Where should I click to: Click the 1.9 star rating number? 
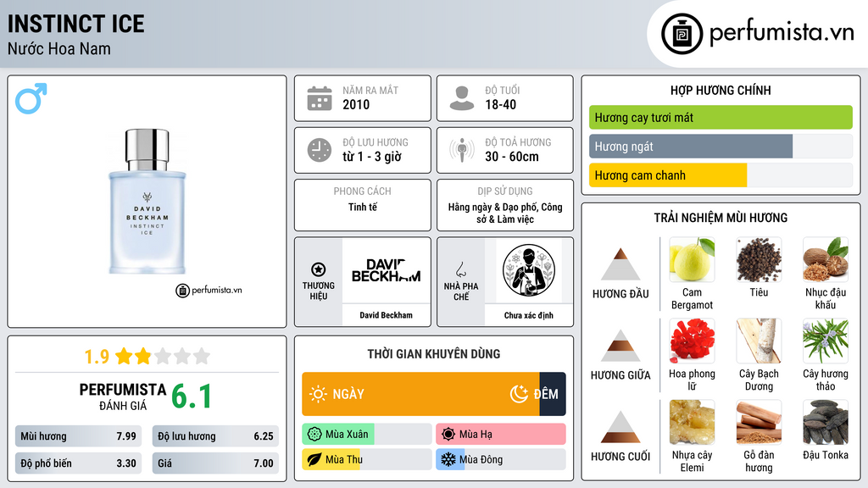click(x=97, y=357)
